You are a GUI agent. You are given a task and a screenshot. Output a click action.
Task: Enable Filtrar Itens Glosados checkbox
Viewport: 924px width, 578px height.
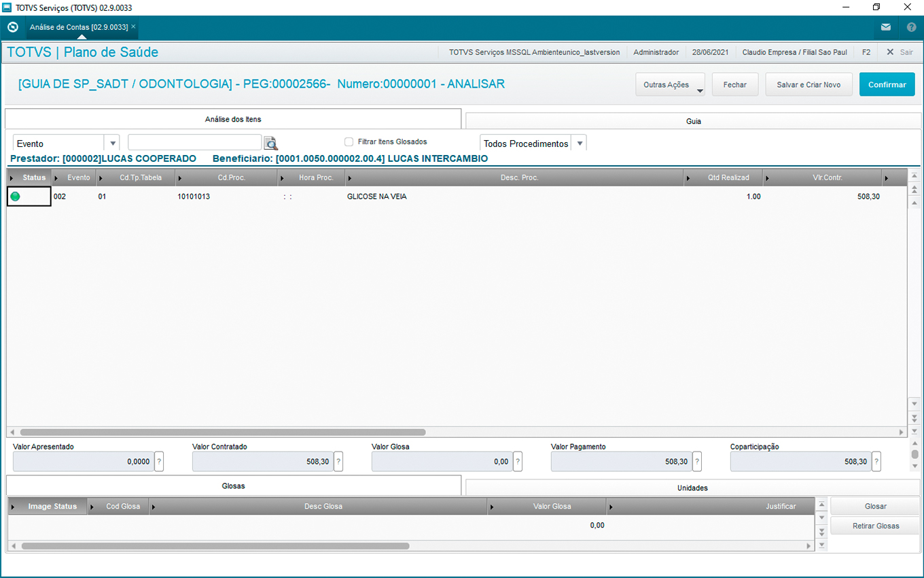pos(349,142)
